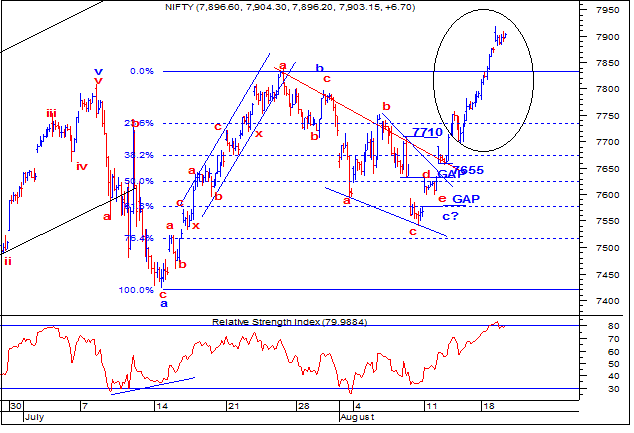Select the 7655 level annotation
634x433 pixels.
click(x=468, y=170)
